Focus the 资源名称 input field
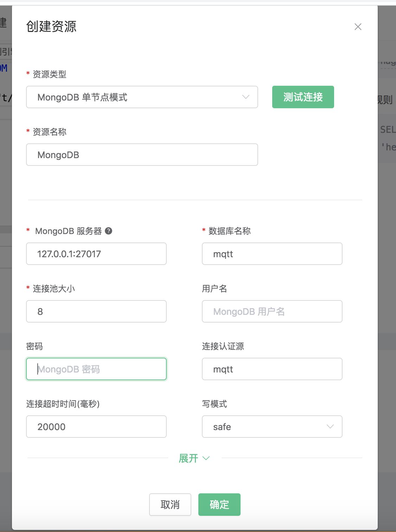The image size is (396, 532). [142, 155]
